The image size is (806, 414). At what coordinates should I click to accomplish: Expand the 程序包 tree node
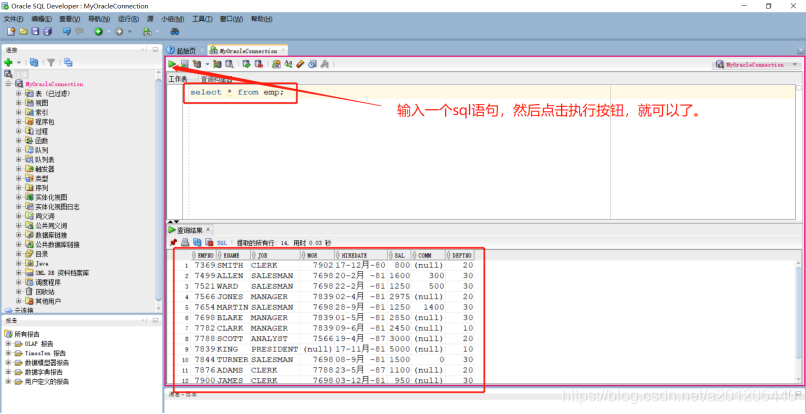point(19,121)
